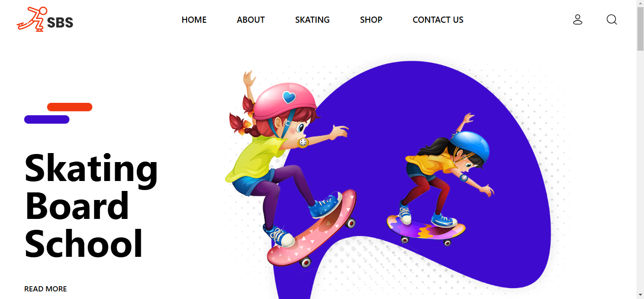Open the ABOUT menu item
This screenshot has height=299, width=644.
click(x=251, y=20)
